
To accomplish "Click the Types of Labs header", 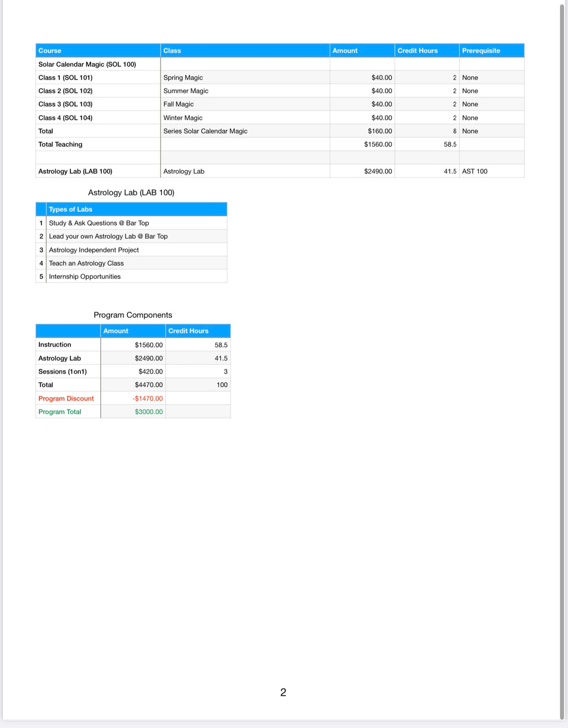I will coord(70,209).
